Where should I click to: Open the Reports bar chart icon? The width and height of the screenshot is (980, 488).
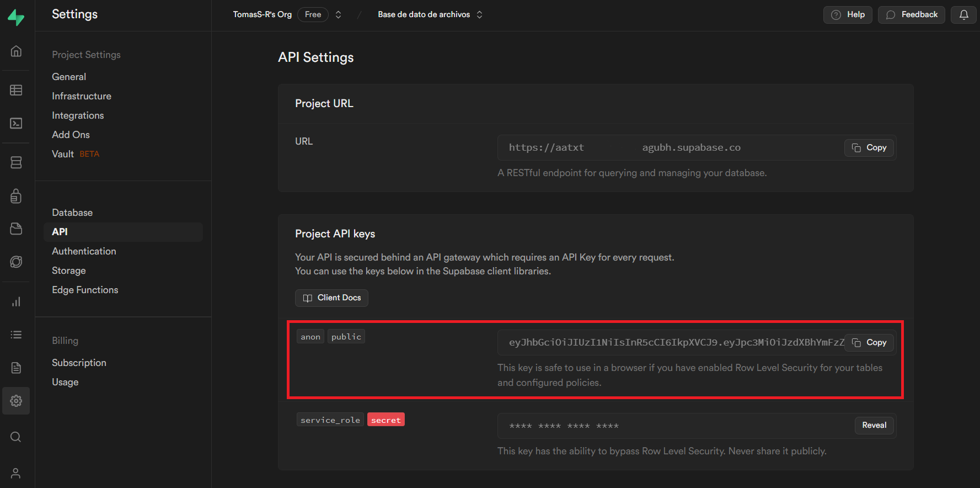click(x=16, y=301)
